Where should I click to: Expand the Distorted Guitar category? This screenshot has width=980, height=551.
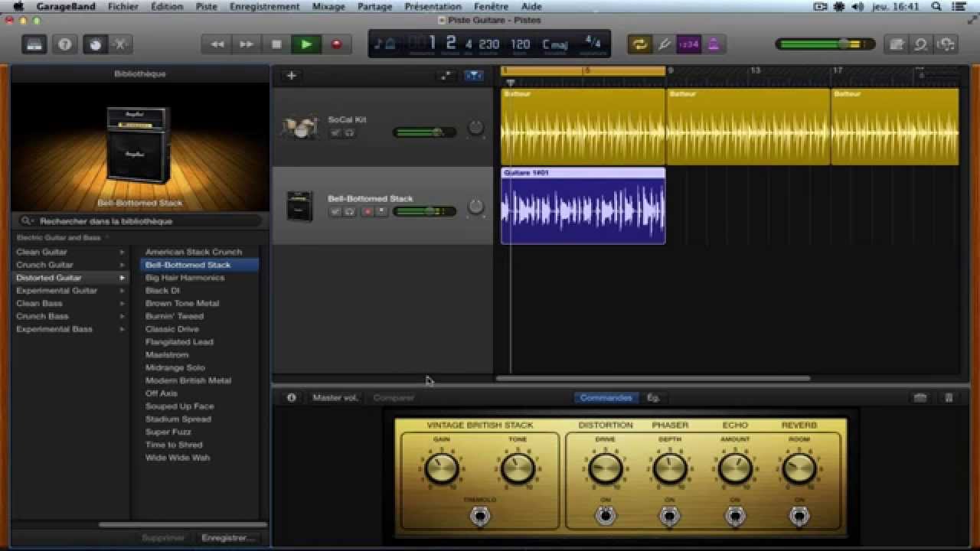(122, 278)
